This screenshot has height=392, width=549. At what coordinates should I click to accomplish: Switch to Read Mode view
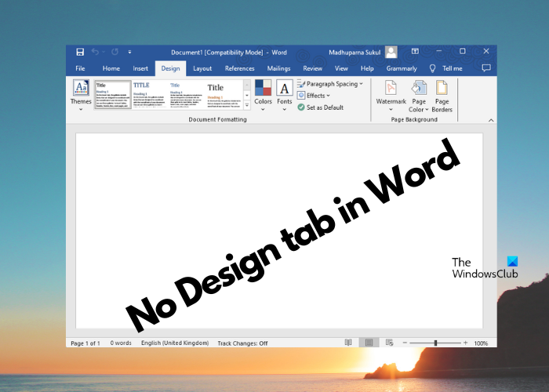[348, 343]
